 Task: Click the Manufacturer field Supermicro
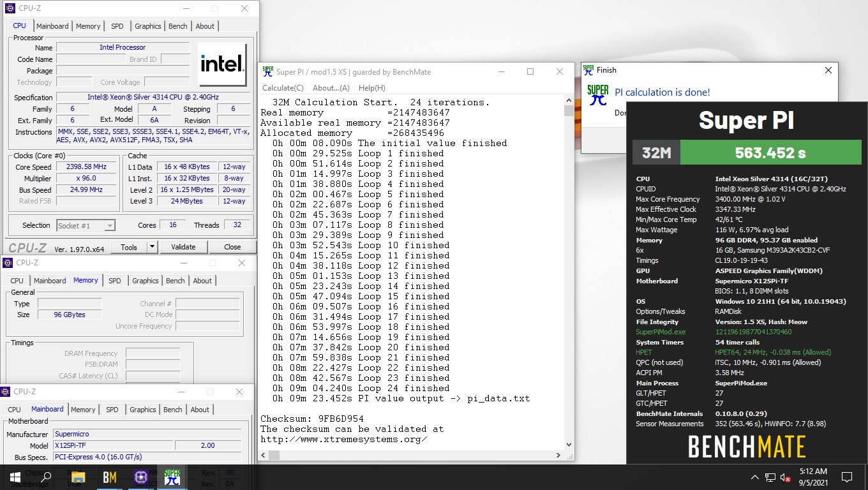click(147, 434)
